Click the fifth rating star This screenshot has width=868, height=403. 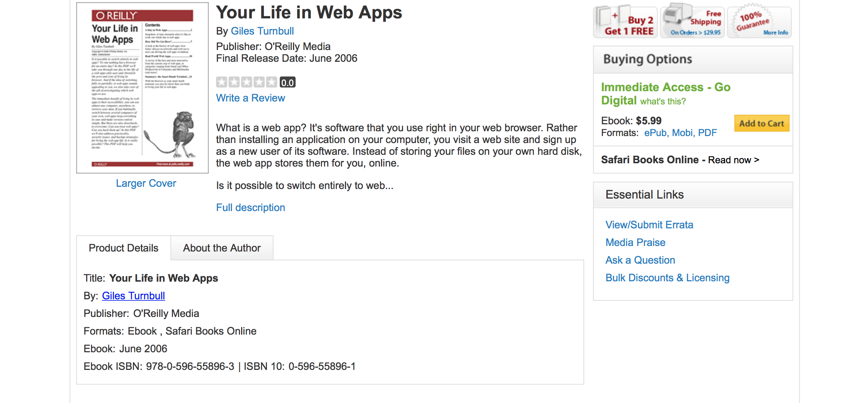pyautogui.click(x=272, y=82)
